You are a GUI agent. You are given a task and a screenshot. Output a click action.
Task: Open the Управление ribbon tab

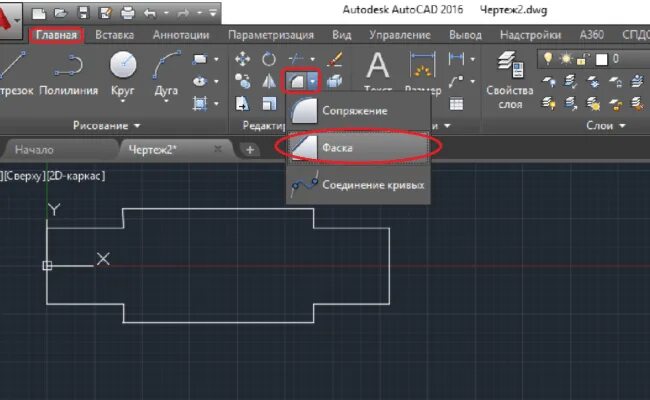[400, 35]
